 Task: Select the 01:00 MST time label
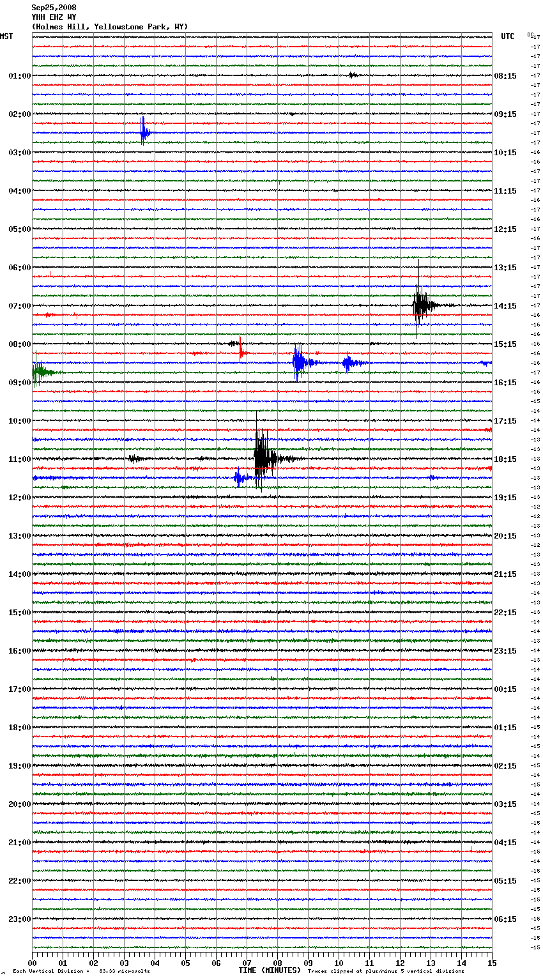[x=19, y=76]
